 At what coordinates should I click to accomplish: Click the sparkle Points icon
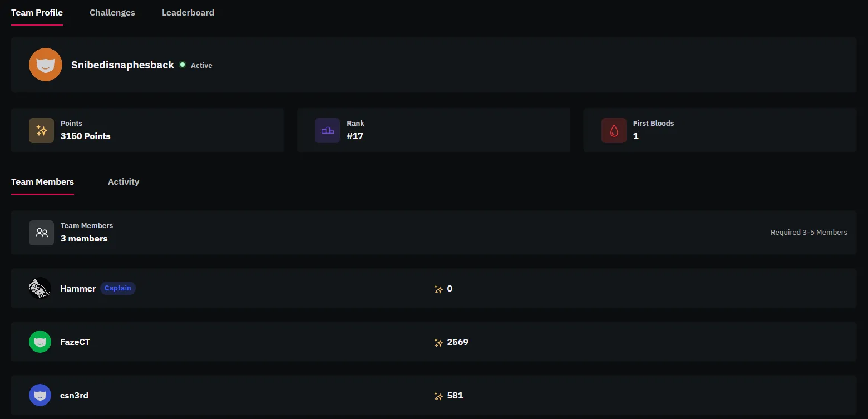click(x=42, y=130)
